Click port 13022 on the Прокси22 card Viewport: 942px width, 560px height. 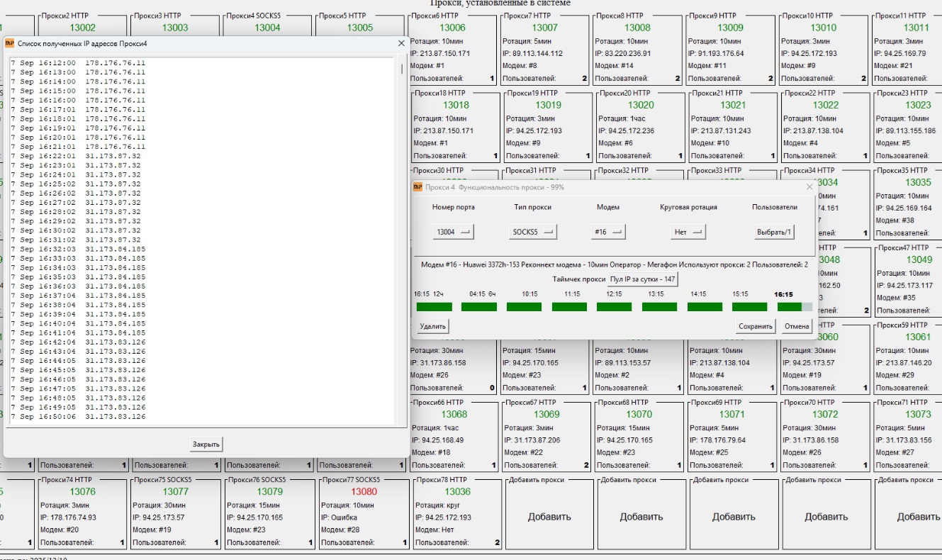click(x=826, y=105)
